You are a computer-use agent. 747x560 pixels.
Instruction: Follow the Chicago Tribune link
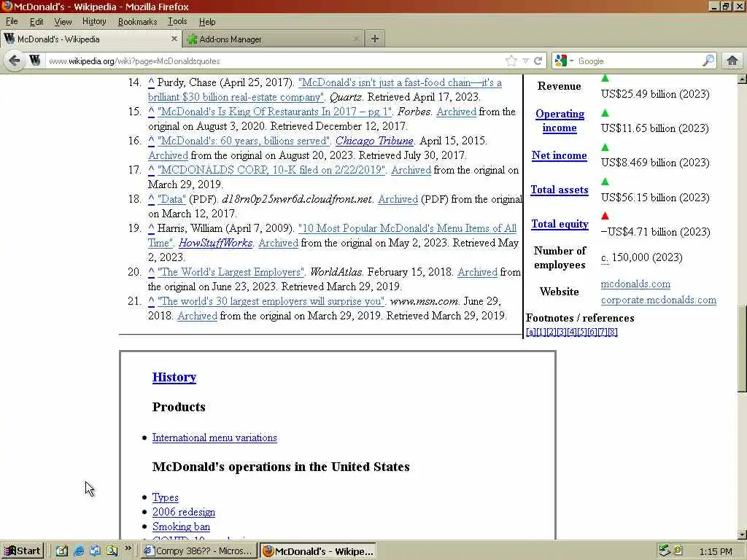coord(374,141)
